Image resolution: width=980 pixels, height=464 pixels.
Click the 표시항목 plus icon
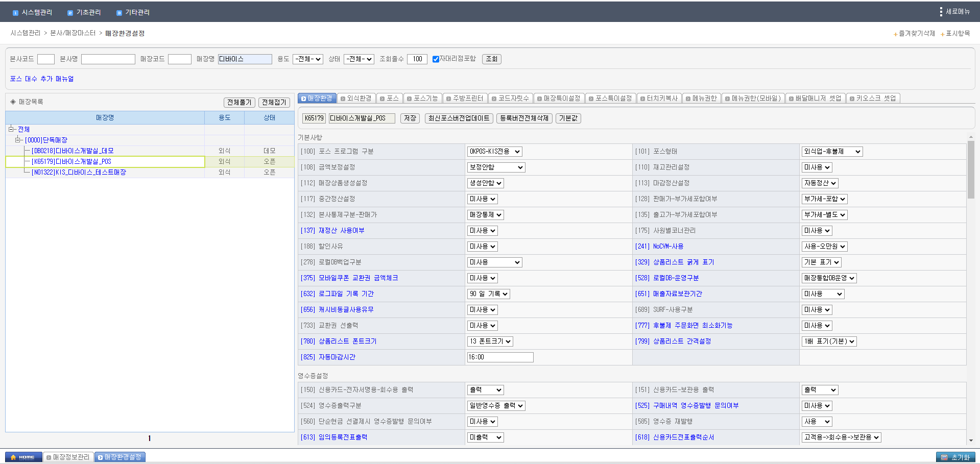pyautogui.click(x=942, y=34)
